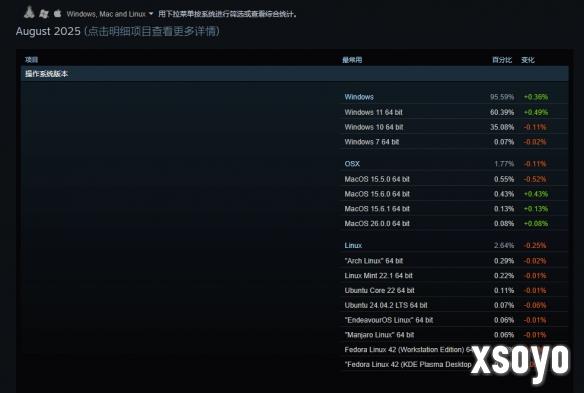Click the Windows 11 64 bit row
The width and height of the screenshot is (584, 393).
(x=454, y=112)
